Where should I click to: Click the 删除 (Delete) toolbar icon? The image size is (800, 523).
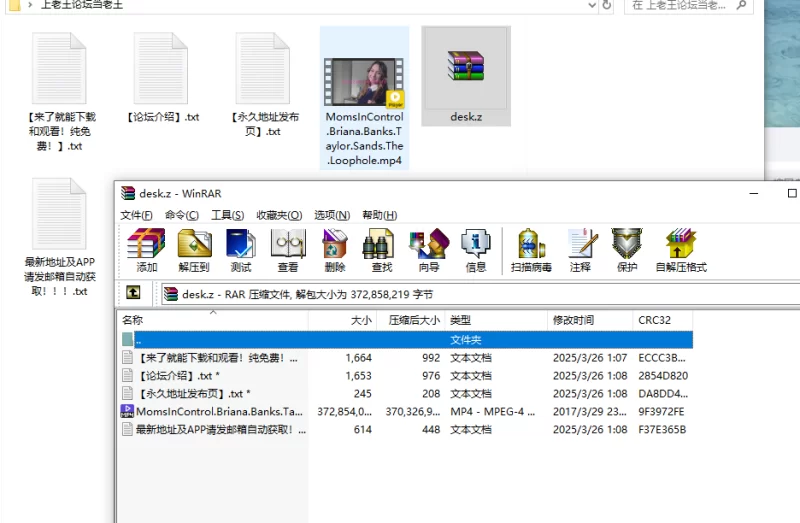335,250
